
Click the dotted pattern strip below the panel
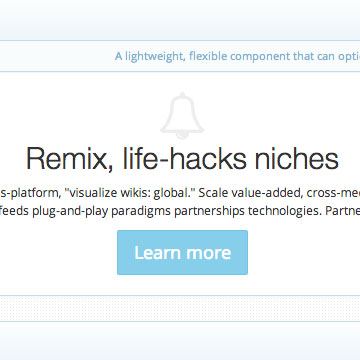tap(180, 309)
